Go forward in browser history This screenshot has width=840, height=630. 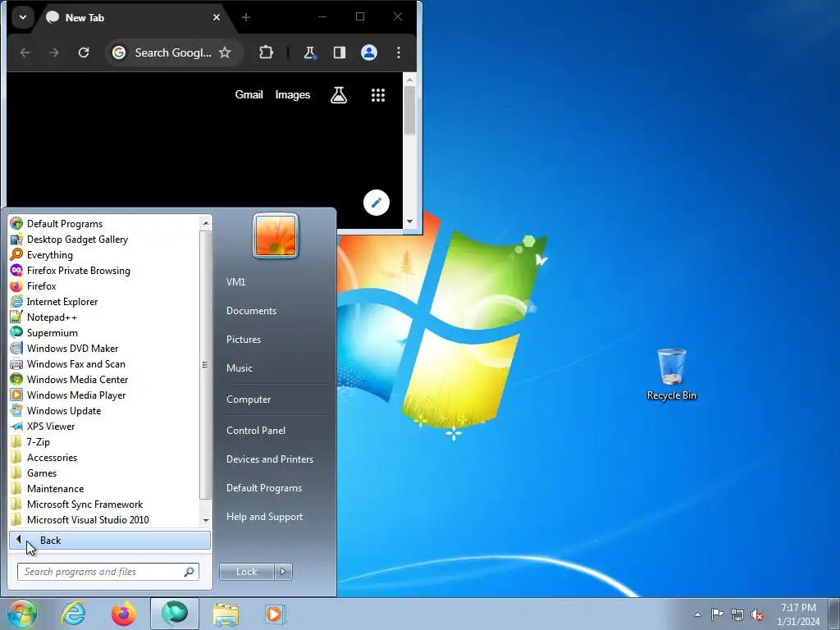point(53,52)
